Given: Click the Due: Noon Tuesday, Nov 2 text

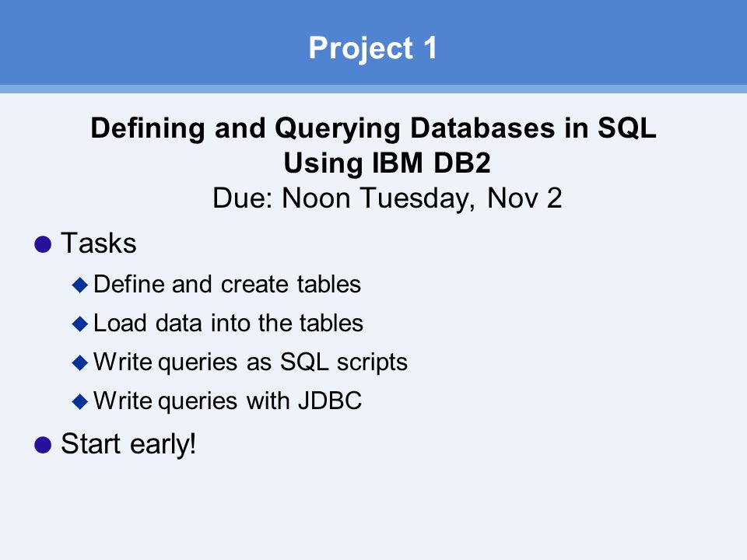Looking at the screenshot, I should click(388, 198).
